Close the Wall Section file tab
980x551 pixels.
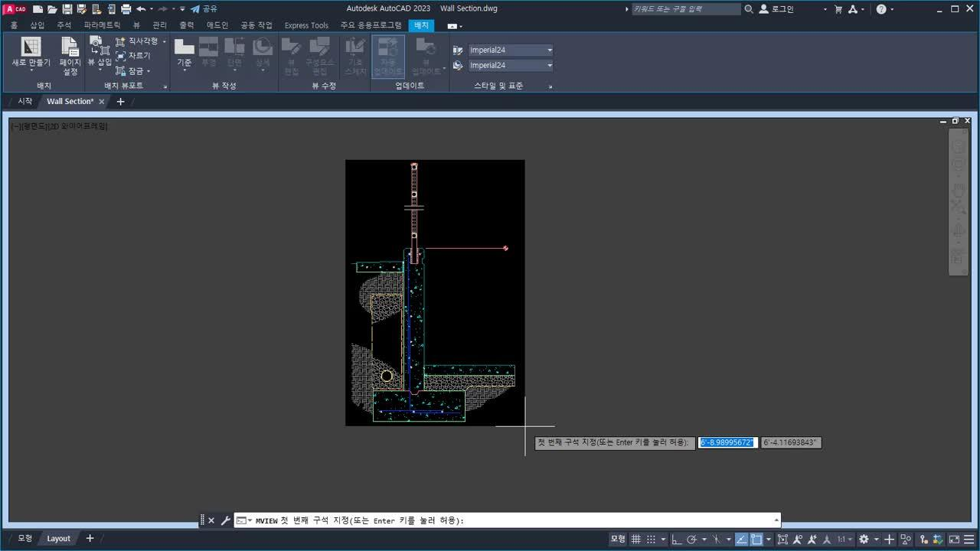coord(102,101)
